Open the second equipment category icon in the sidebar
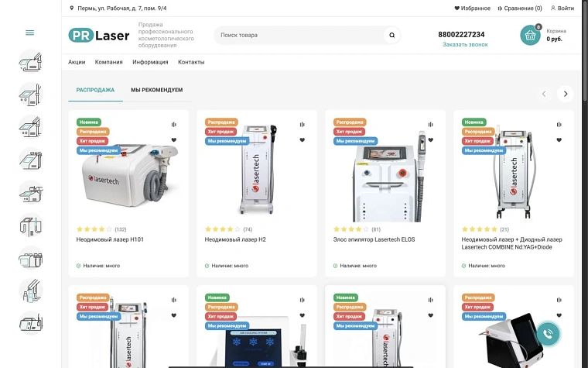The image size is (588, 368). [31, 95]
